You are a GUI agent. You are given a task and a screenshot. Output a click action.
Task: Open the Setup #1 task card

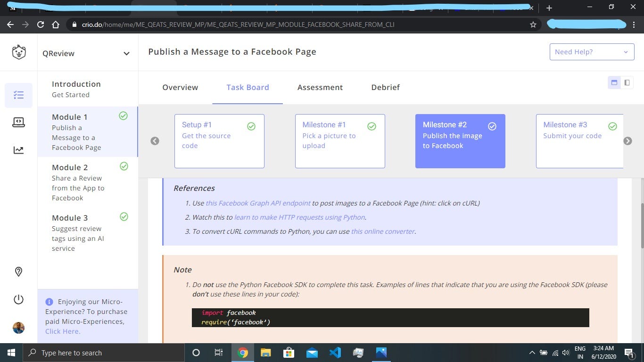[219, 141]
